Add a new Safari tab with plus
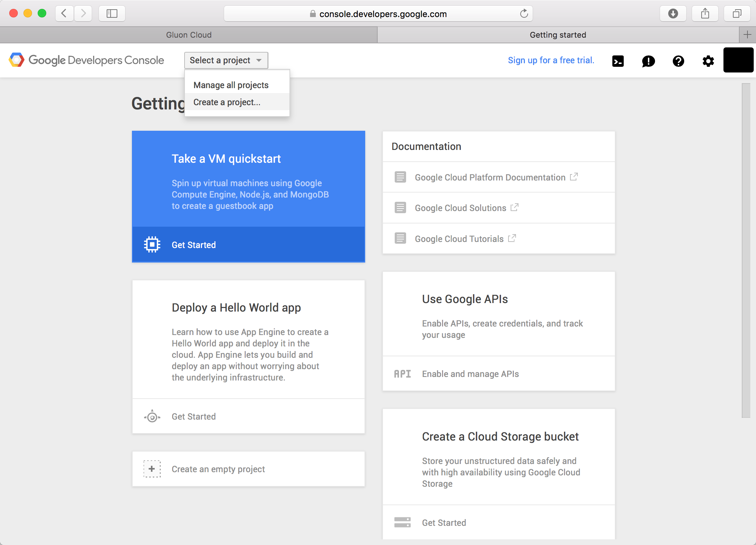The image size is (756, 545). tap(747, 34)
